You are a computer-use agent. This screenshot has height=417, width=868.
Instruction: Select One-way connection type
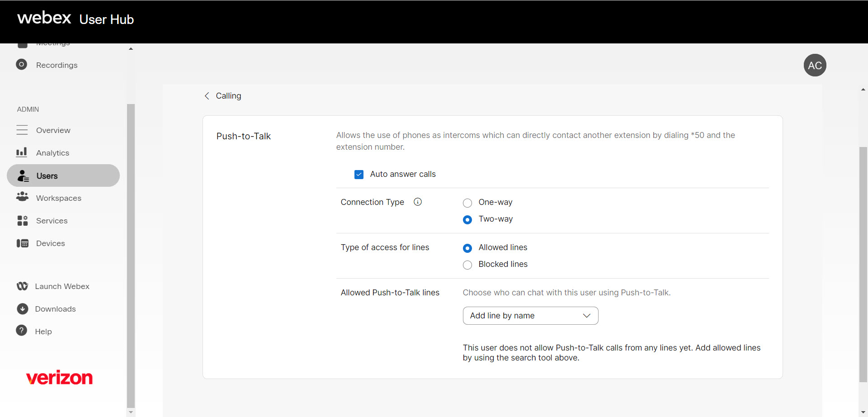(x=467, y=203)
